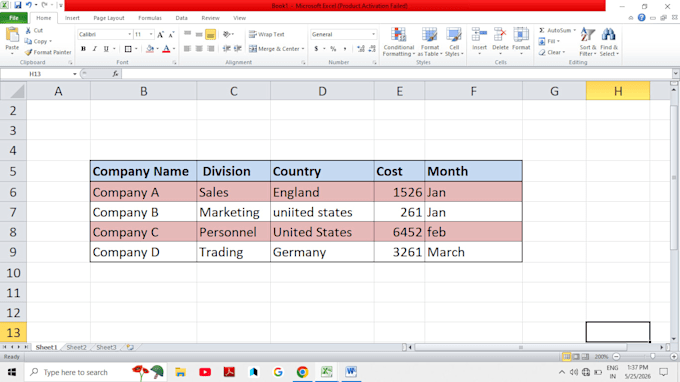The image size is (680, 382).
Task: Toggle Align Text Right
Action: click(210, 49)
